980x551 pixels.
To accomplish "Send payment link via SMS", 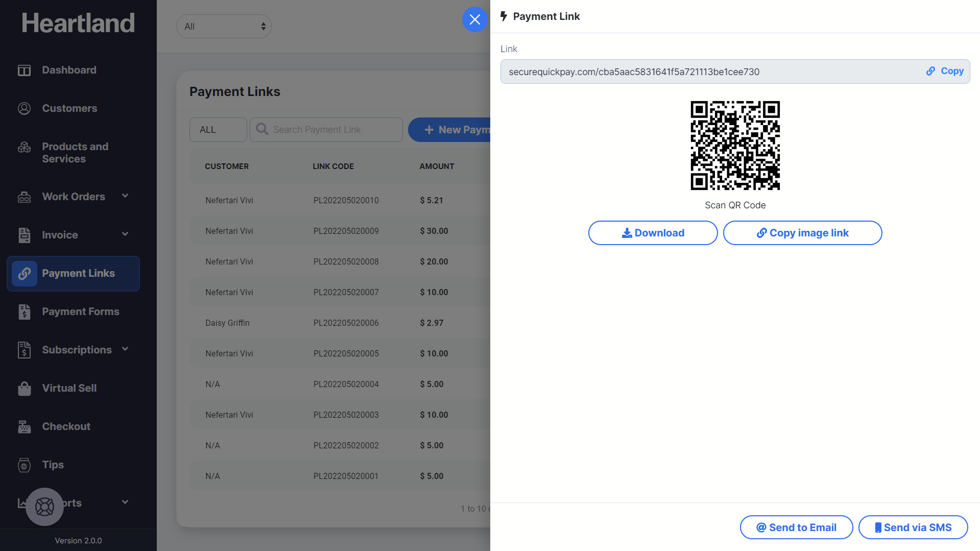I will click(913, 528).
